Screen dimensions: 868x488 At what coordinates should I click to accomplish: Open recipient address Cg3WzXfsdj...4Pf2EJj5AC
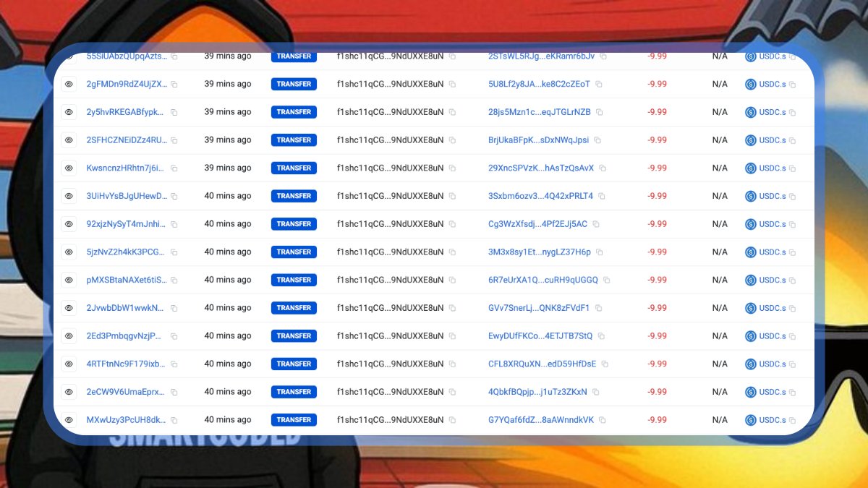[538, 224]
